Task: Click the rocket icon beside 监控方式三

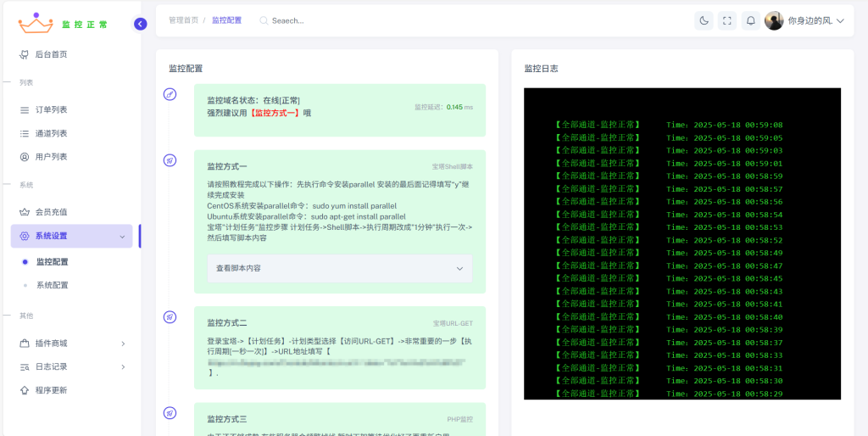Action: (170, 413)
